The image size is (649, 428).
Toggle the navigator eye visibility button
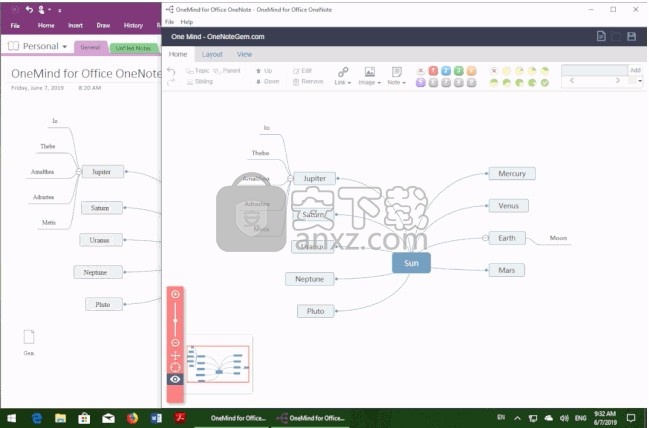(x=175, y=379)
